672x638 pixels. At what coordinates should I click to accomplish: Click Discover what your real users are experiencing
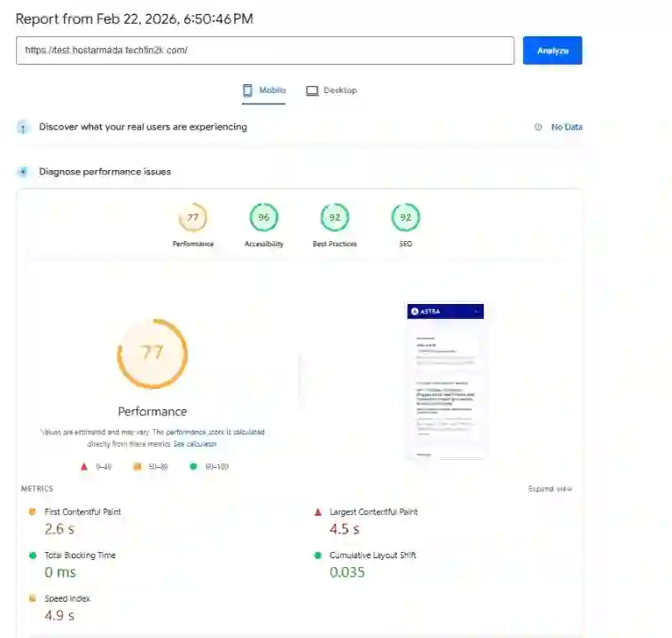143,127
